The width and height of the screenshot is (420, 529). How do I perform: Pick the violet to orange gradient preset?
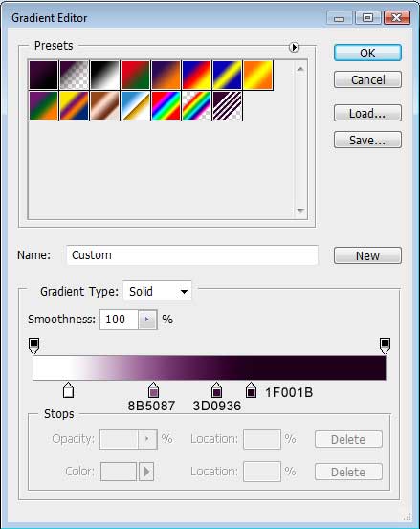(x=166, y=75)
